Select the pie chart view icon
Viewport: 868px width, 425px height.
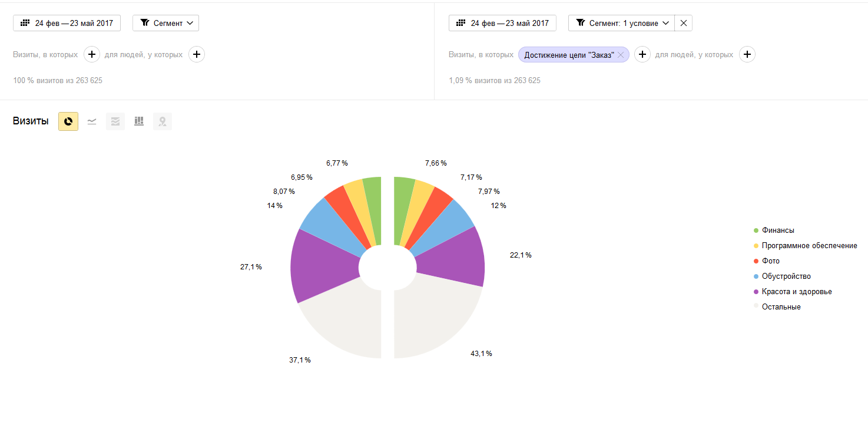(x=68, y=121)
